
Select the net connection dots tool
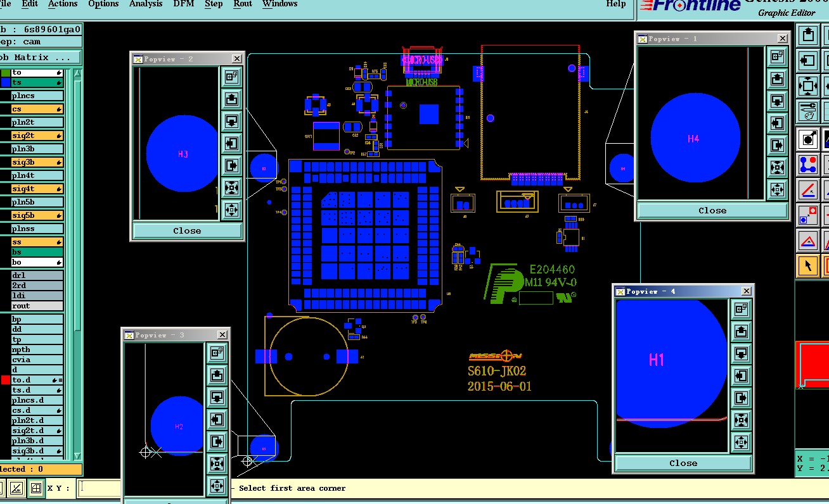pyautogui.click(x=807, y=165)
